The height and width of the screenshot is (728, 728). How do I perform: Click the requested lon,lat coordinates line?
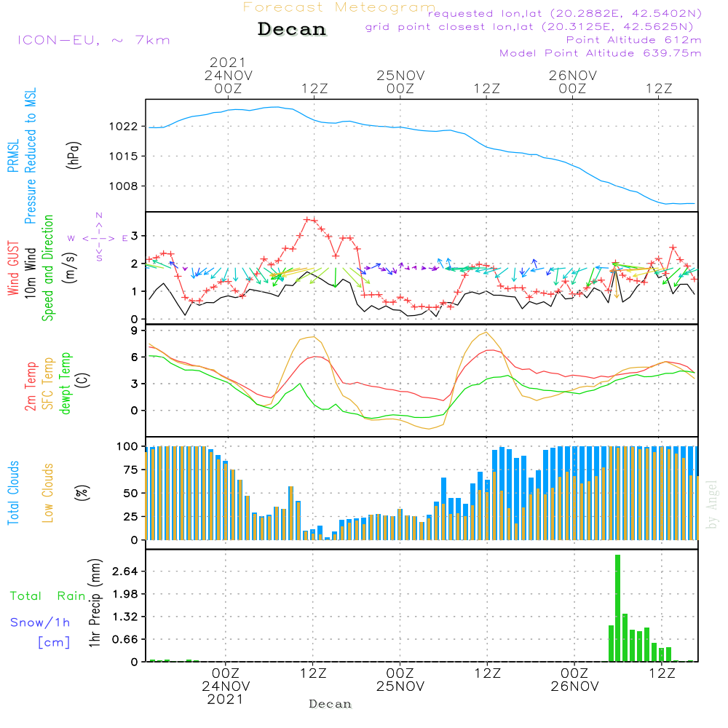(x=565, y=14)
